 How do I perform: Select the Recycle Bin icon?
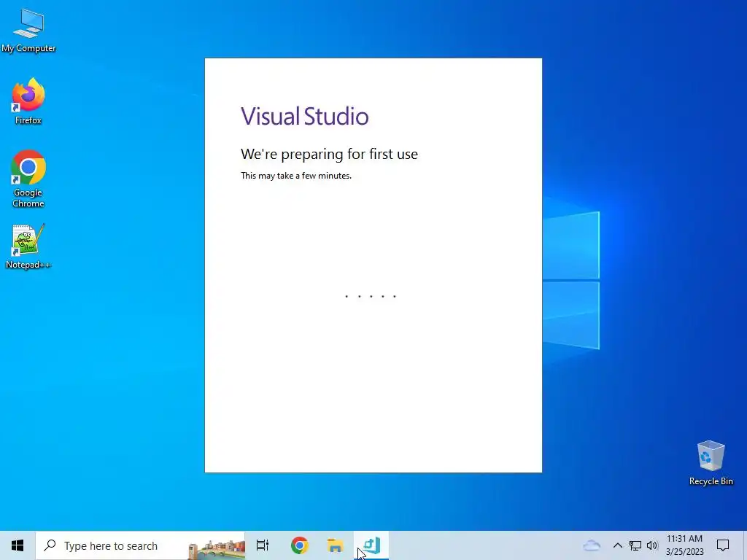pos(711,463)
